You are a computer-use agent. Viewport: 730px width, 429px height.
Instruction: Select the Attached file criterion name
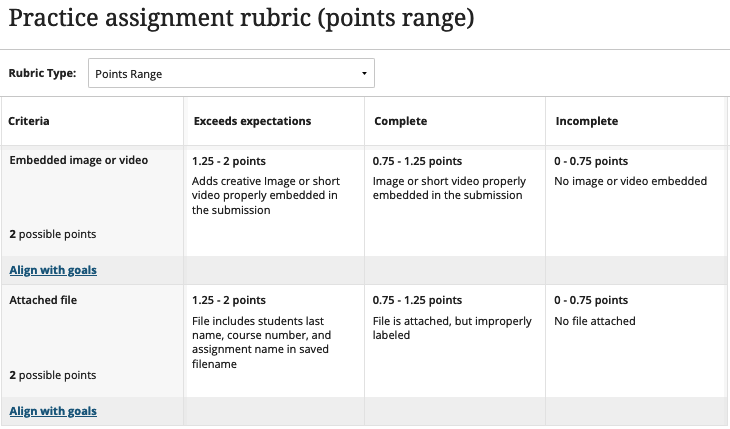(43, 299)
